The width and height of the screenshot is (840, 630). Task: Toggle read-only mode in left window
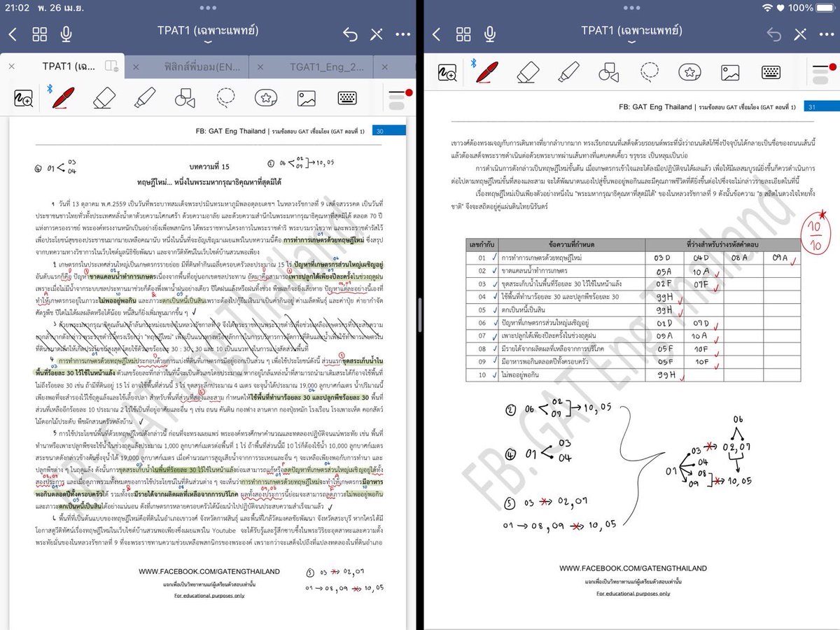(376, 34)
